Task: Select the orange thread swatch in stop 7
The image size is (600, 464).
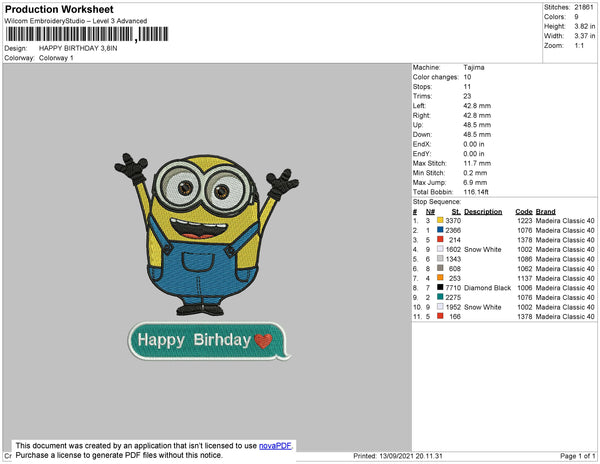Action: pos(438,278)
